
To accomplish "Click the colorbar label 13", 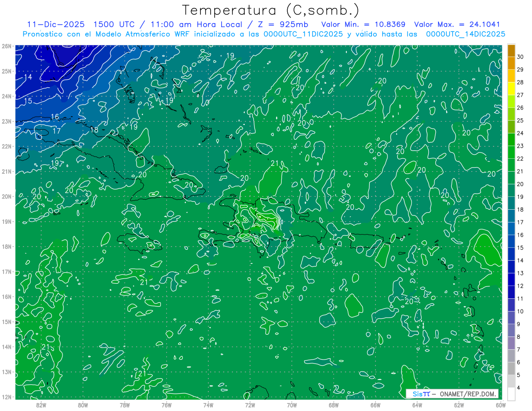I will [520, 273].
